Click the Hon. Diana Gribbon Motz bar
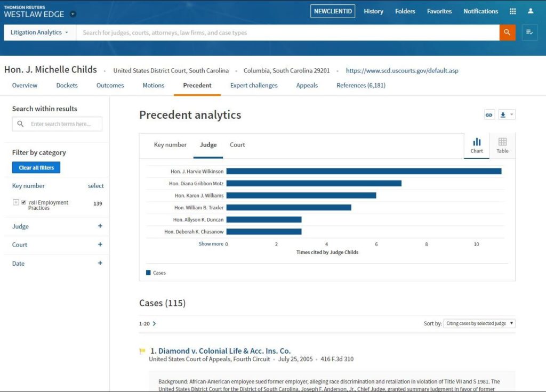 tap(314, 183)
